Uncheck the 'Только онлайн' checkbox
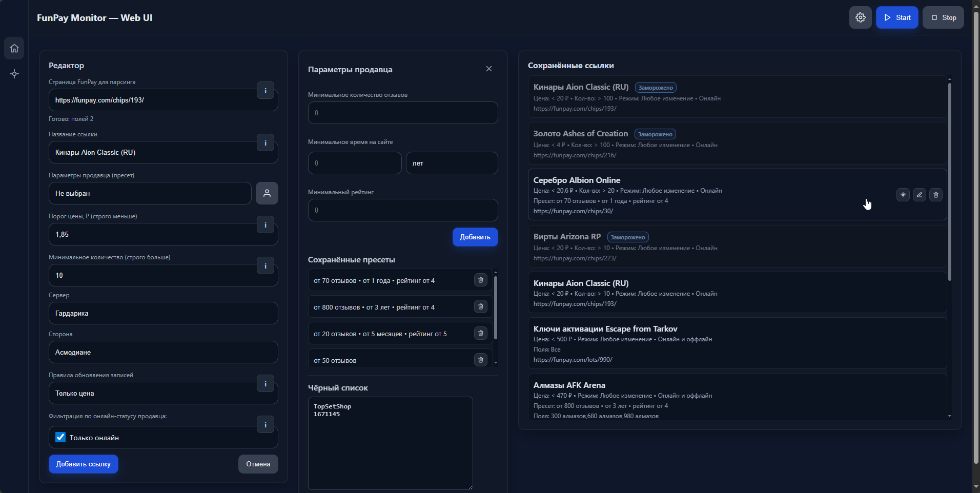Viewport: 980px width, 493px height. (60, 438)
